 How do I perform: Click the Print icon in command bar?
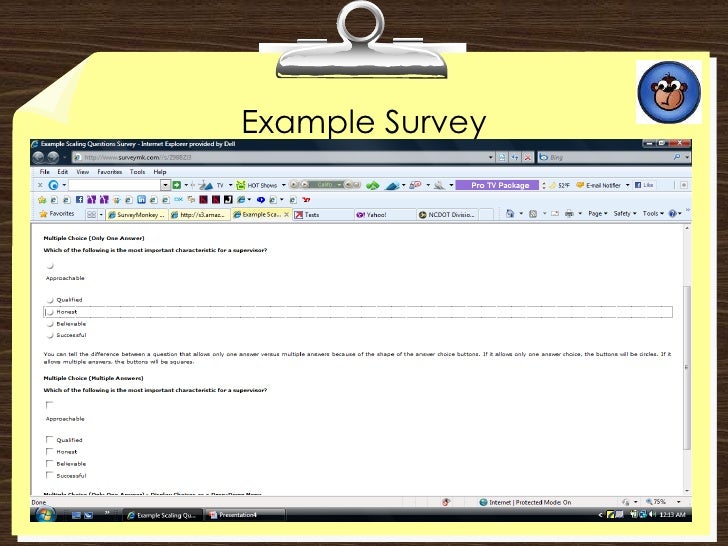point(569,214)
